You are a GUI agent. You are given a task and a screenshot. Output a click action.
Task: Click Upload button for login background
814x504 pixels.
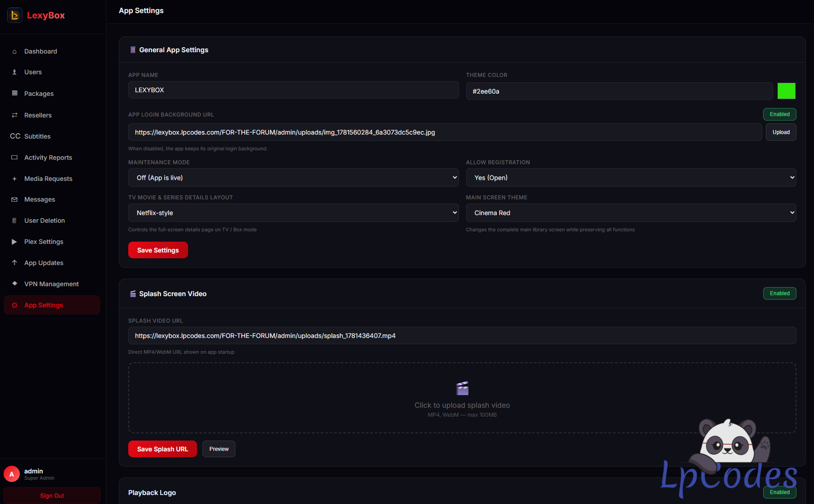coord(781,132)
